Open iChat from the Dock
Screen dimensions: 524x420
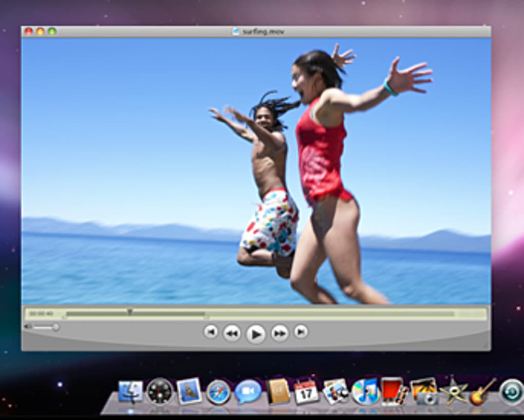pos(248,391)
